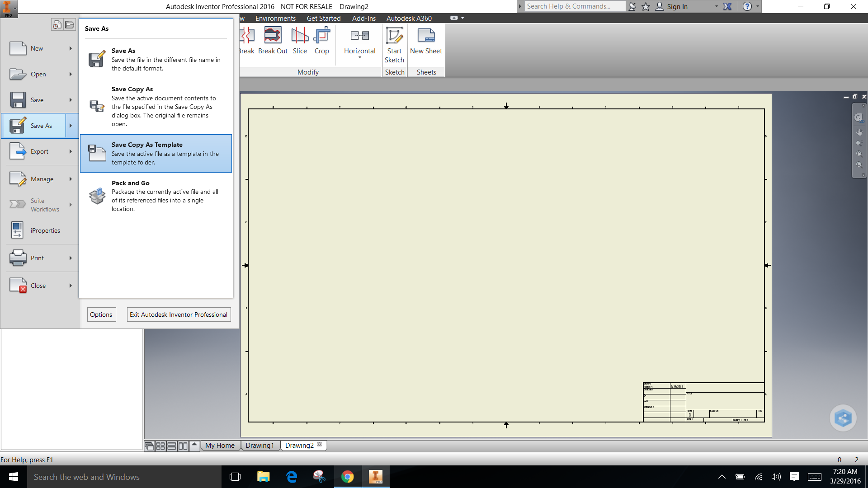Image resolution: width=868 pixels, height=488 pixels.
Task: Select the Slice tool
Action: pos(300,41)
